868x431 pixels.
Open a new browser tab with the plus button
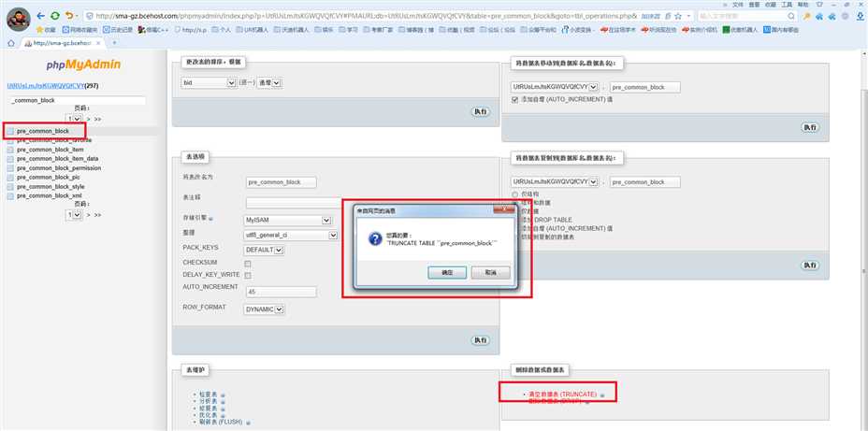[115, 43]
